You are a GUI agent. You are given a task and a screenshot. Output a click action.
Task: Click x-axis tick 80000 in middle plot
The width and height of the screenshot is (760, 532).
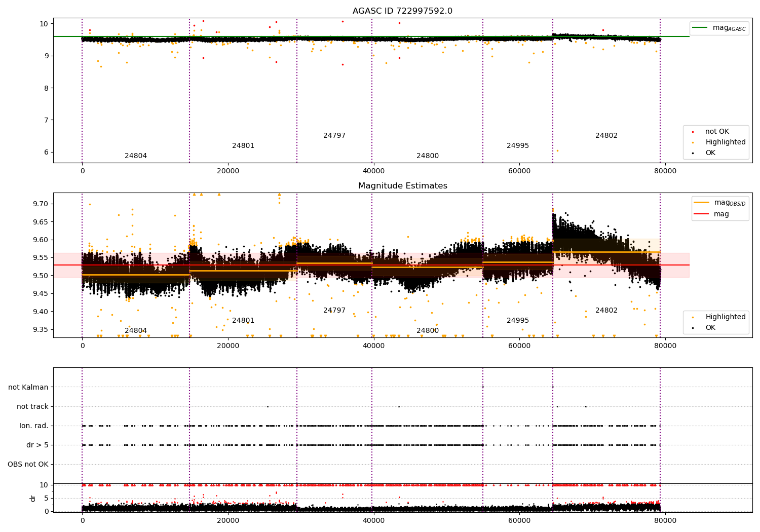click(665, 346)
